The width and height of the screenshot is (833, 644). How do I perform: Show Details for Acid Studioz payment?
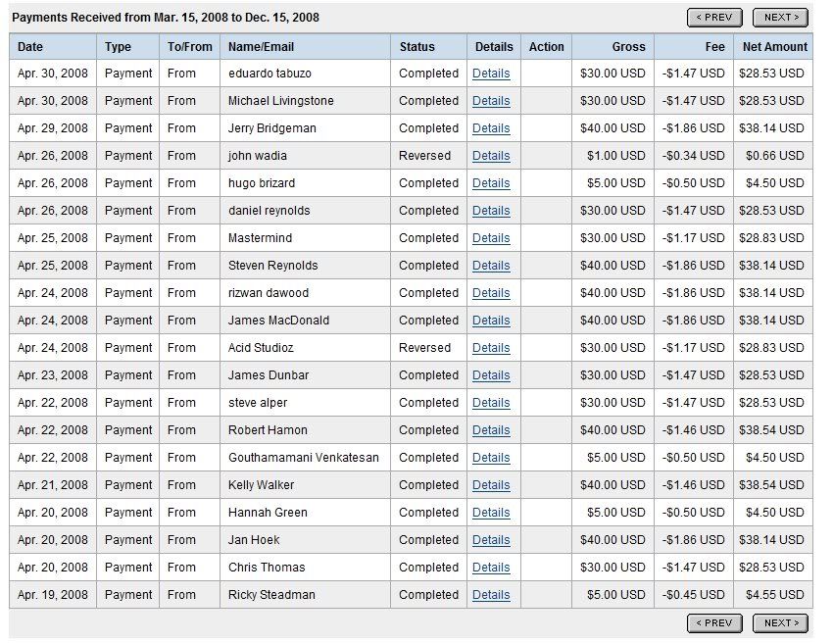(491, 348)
